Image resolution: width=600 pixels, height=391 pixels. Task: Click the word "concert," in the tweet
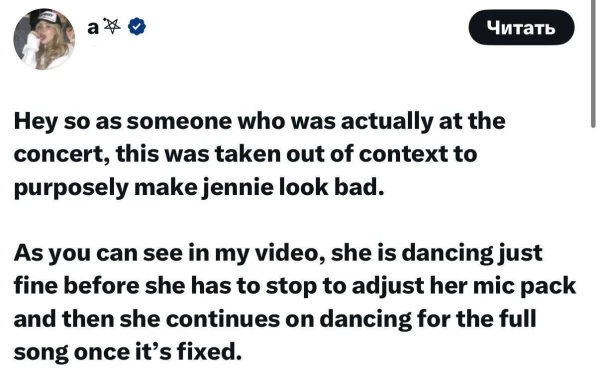(x=61, y=155)
